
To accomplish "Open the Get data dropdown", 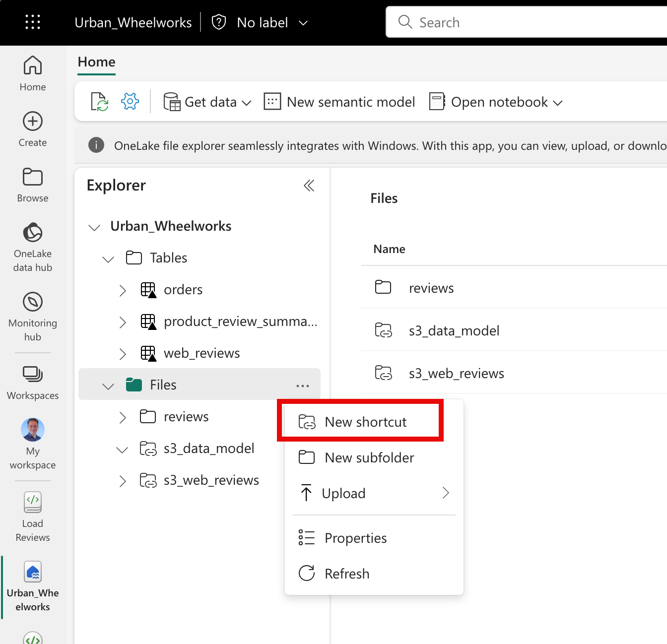I will tap(207, 102).
